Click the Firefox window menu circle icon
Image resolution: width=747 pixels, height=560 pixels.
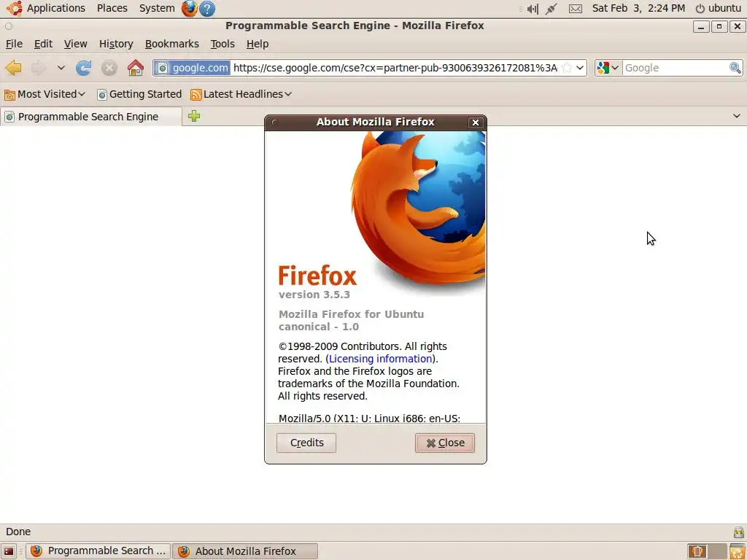9,26
